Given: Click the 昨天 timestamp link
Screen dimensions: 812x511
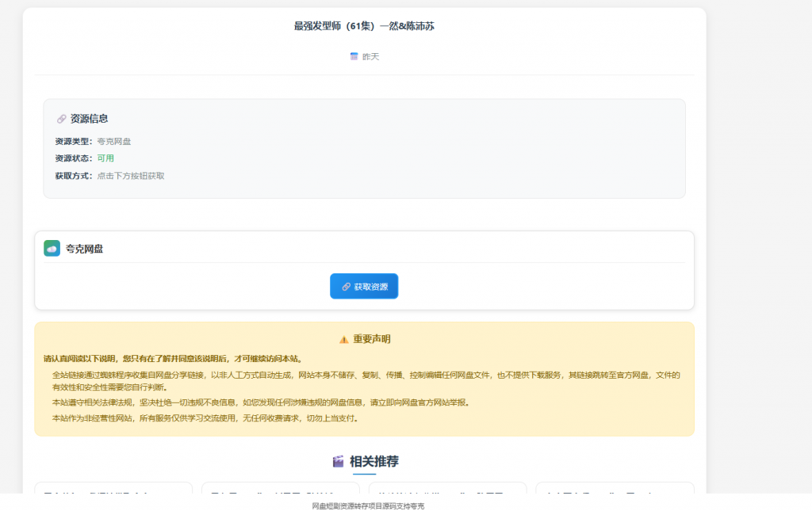Looking at the screenshot, I should [370, 56].
